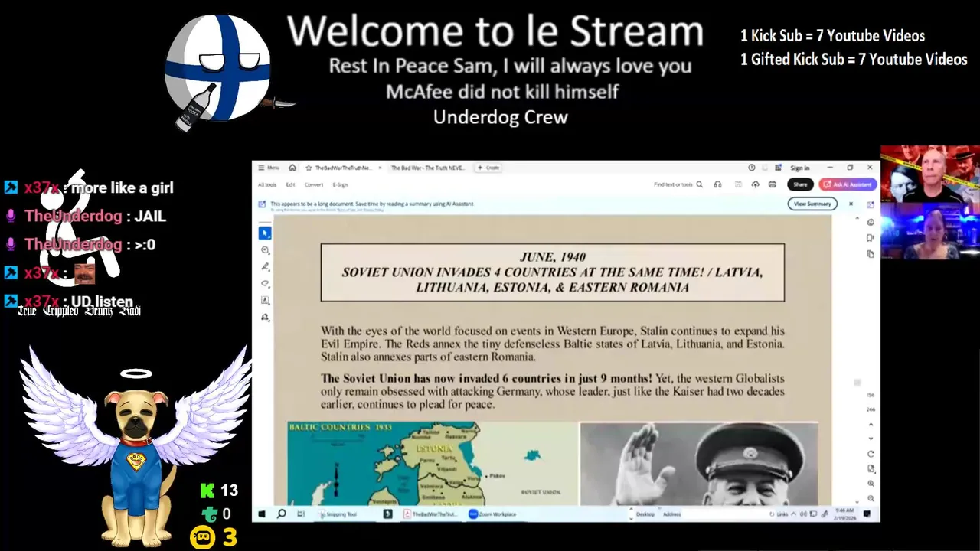Viewport: 980px width, 551px height.
Task: Click the document vertical scrollbar thumb
Action: coord(857,382)
